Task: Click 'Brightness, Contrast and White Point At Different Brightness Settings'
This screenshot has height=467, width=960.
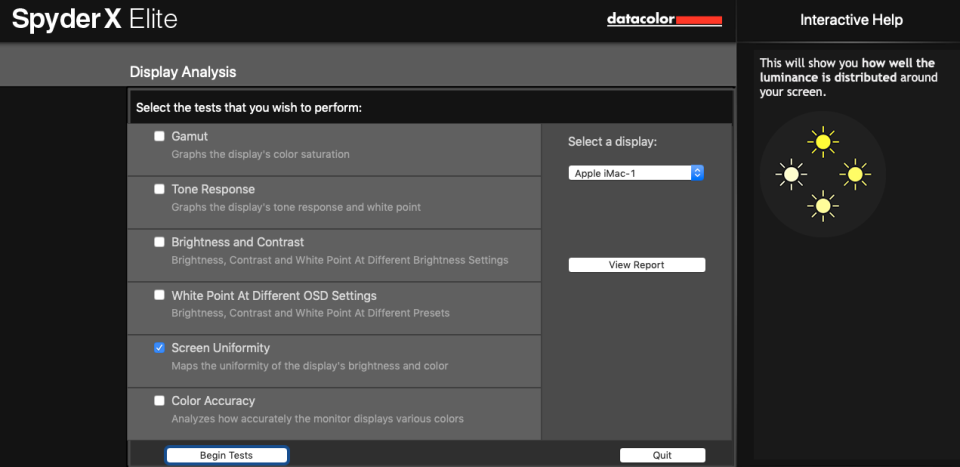Action: (340, 260)
